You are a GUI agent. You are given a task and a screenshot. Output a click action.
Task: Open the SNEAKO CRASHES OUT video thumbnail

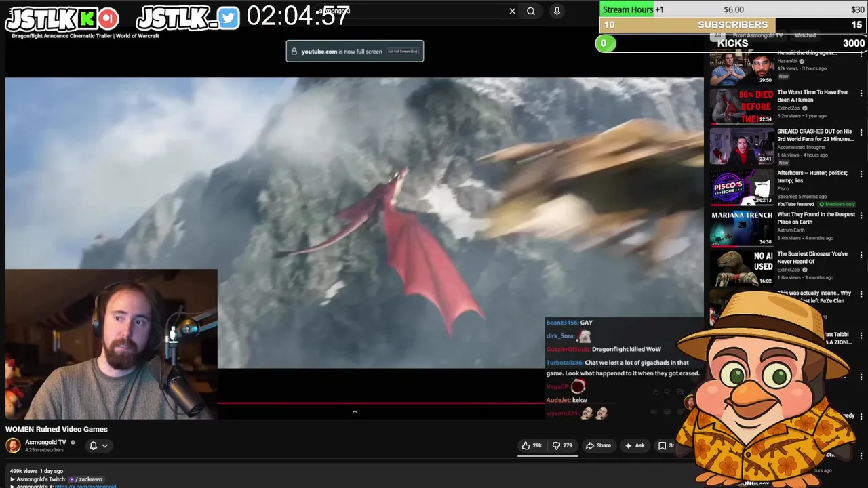coord(741,146)
